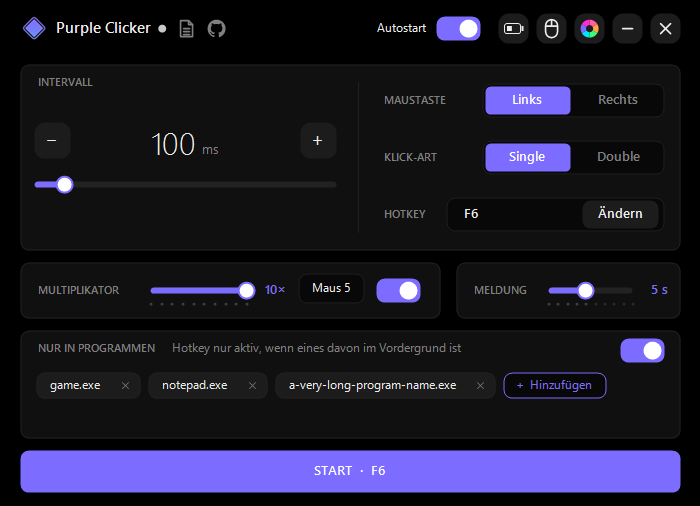Screen dimensions: 700x506
Task: Click the MELDUNG label
Action: coord(500,290)
